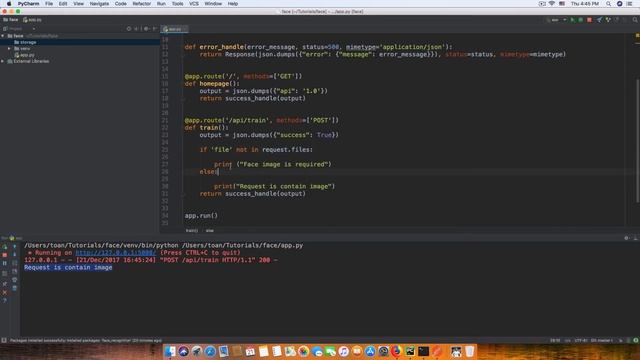
Task: Open macOS Spotlight search icon
Action: pyautogui.click(x=609, y=4)
